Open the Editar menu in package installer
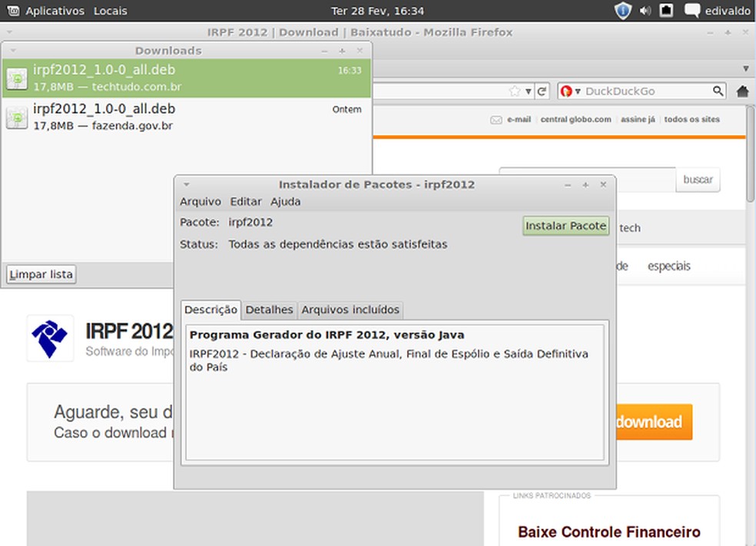 [245, 201]
